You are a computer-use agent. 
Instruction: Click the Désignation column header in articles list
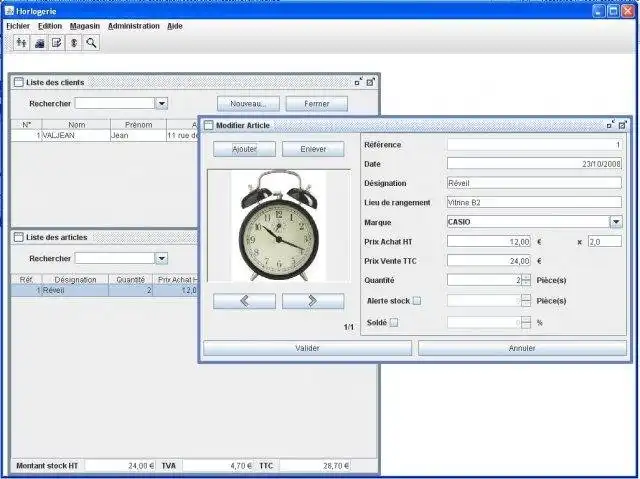[76, 279]
